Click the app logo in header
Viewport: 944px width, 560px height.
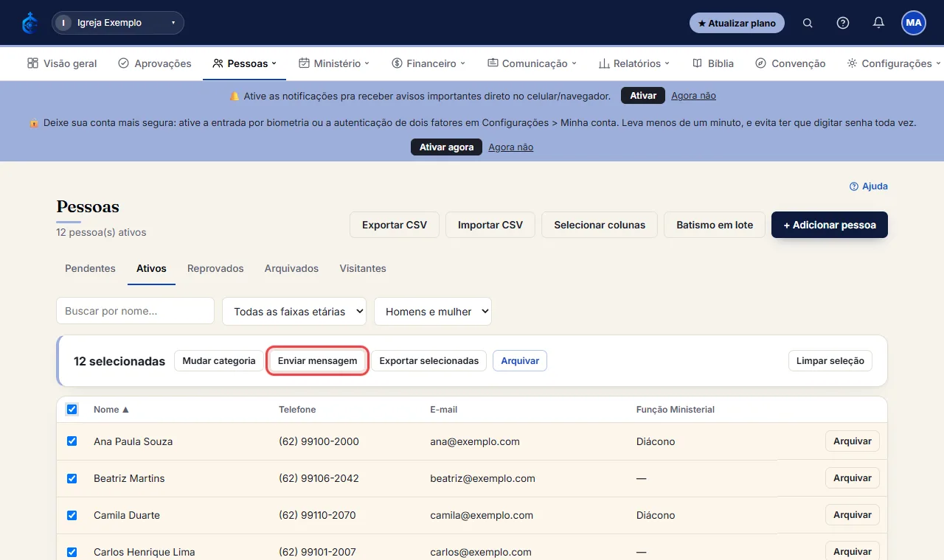[29, 23]
